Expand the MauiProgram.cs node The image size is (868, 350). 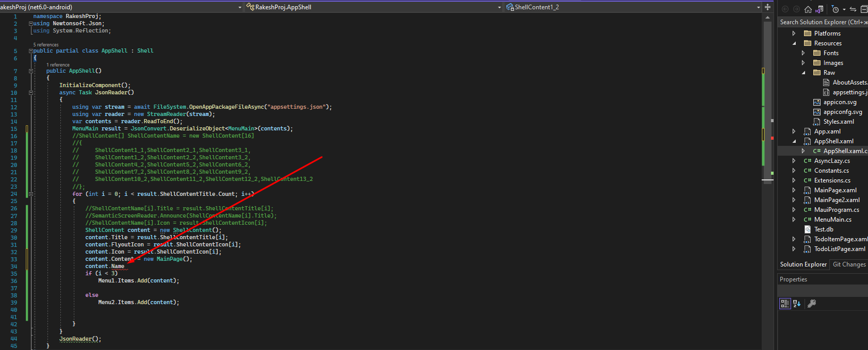coord(794,210)
